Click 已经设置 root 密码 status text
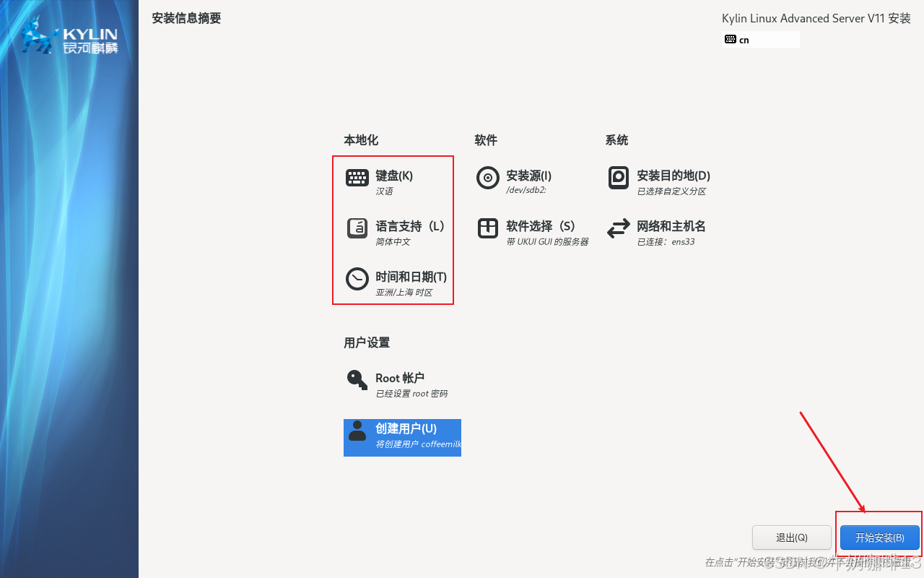924x578 pixels. 411,394
